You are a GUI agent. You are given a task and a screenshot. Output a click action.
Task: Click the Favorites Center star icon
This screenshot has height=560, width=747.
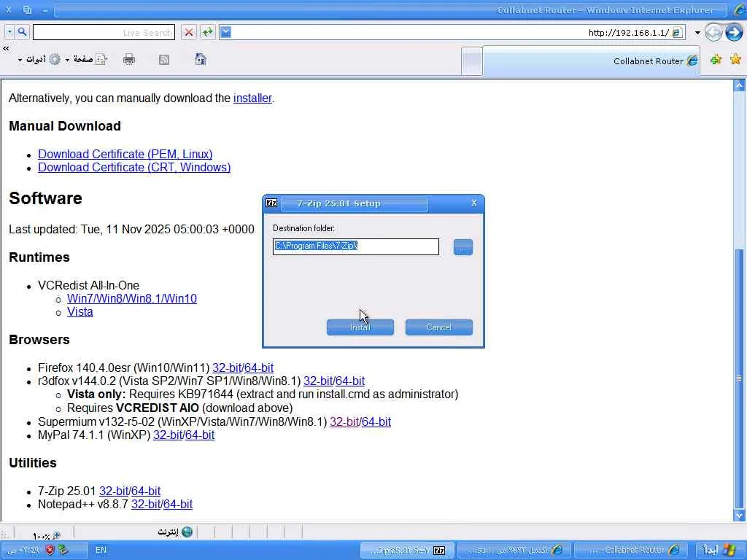tap(735, 60)
